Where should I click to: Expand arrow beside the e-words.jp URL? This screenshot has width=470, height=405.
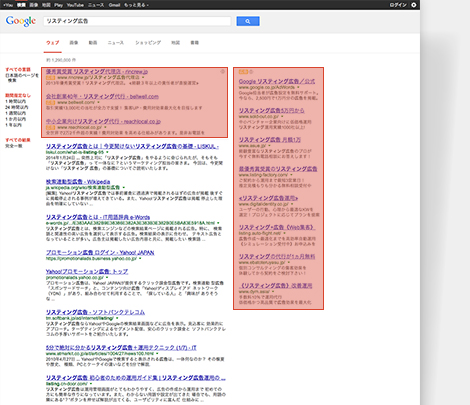[218, 223]
